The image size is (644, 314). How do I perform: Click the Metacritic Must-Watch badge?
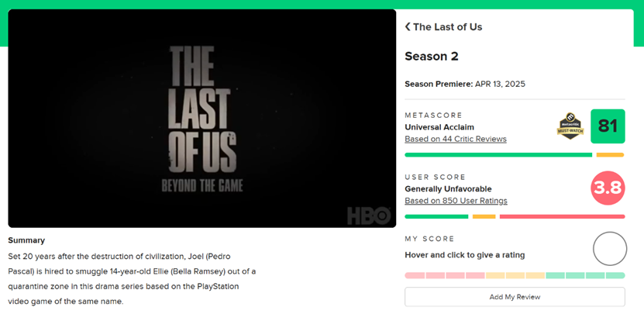pos(570,126)
